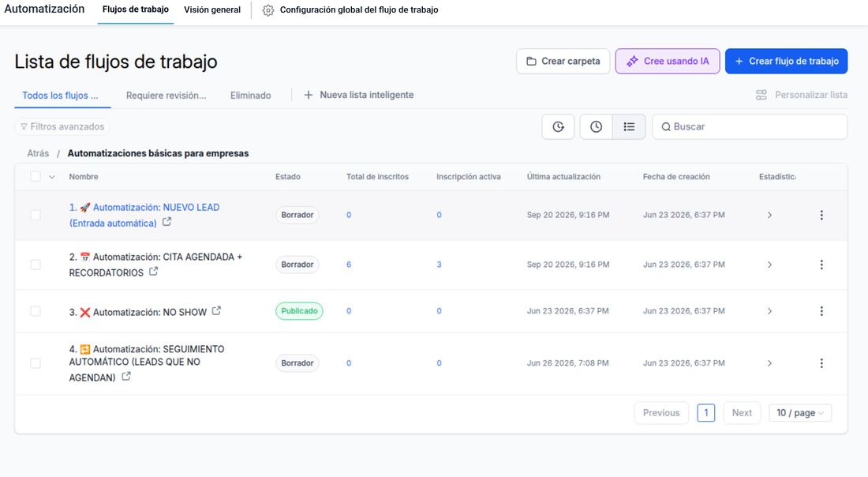
Task: Expand statistics chevron for SEGUIMIENTO AUTOMÁTICO row
Action: click(769, 362)
